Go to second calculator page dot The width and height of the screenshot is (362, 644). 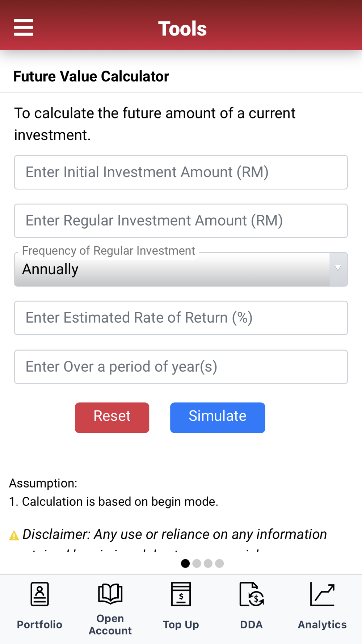(x=197, y=564)
